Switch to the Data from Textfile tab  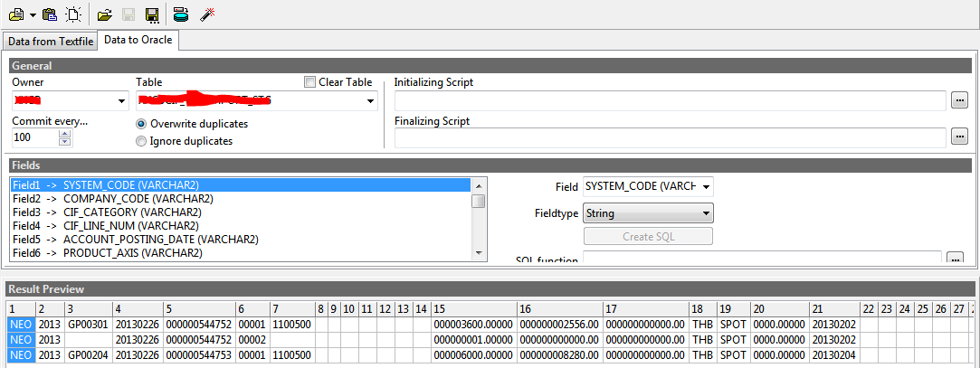point(49,42)
